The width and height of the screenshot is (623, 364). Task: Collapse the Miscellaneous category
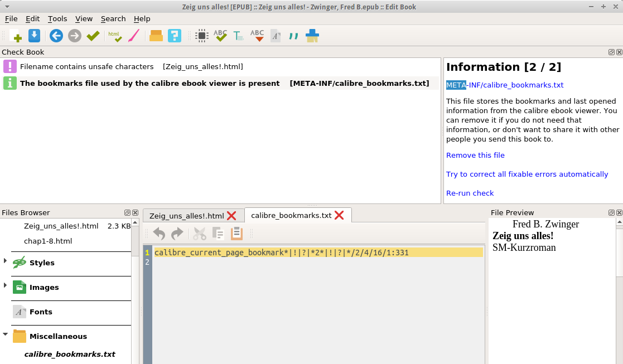click(5, 334)
